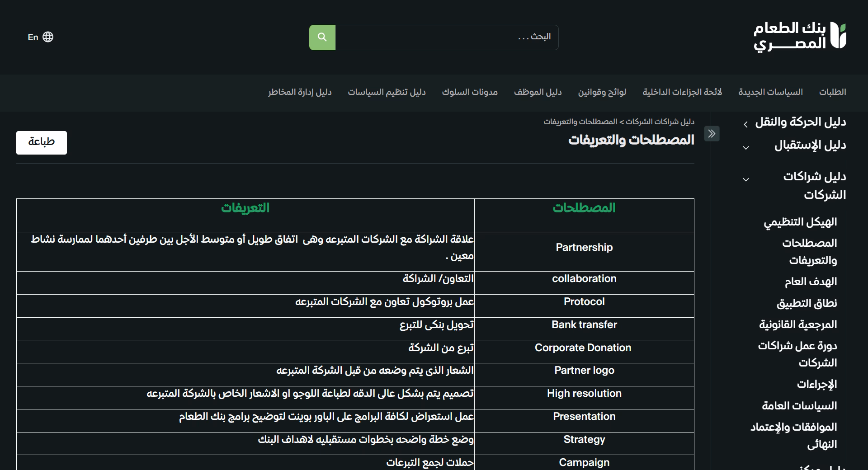Image resolution: width=868 pixels, height=470 pixels.
Task: Focus the البحث search field
Action: 447,38
